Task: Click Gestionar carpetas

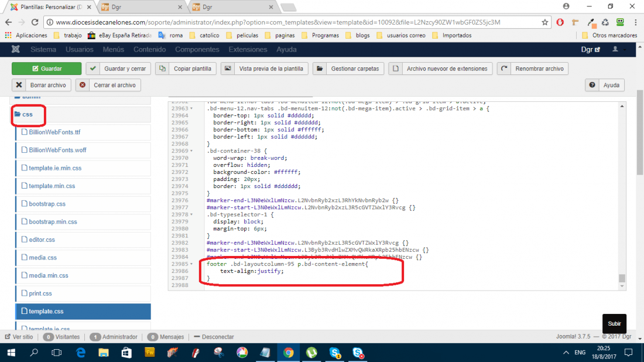Action: 348,69
